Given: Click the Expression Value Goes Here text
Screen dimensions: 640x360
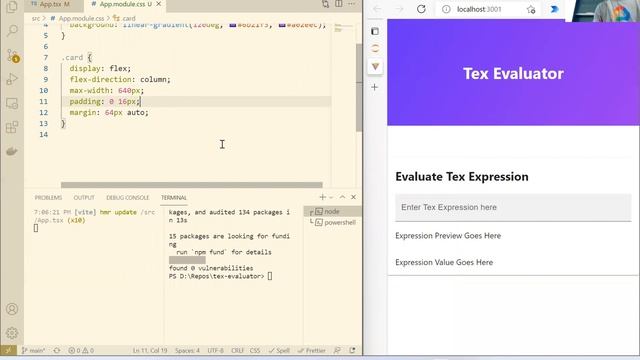Looking at the screenshot, I should click(x=444, y=262).
